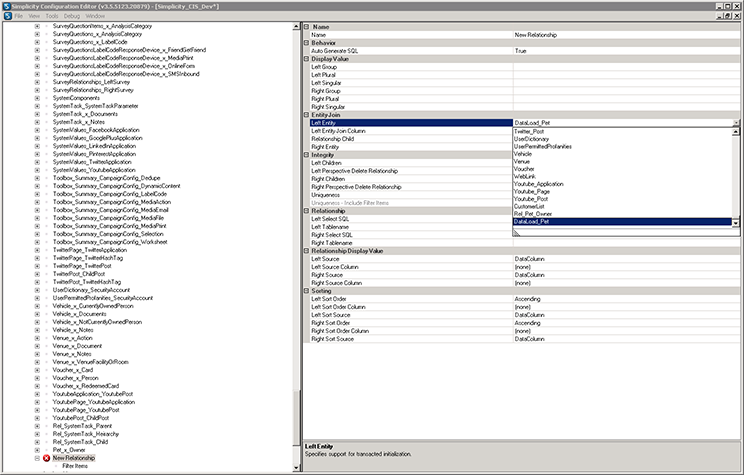Open the Window menu

click(95, 16)
